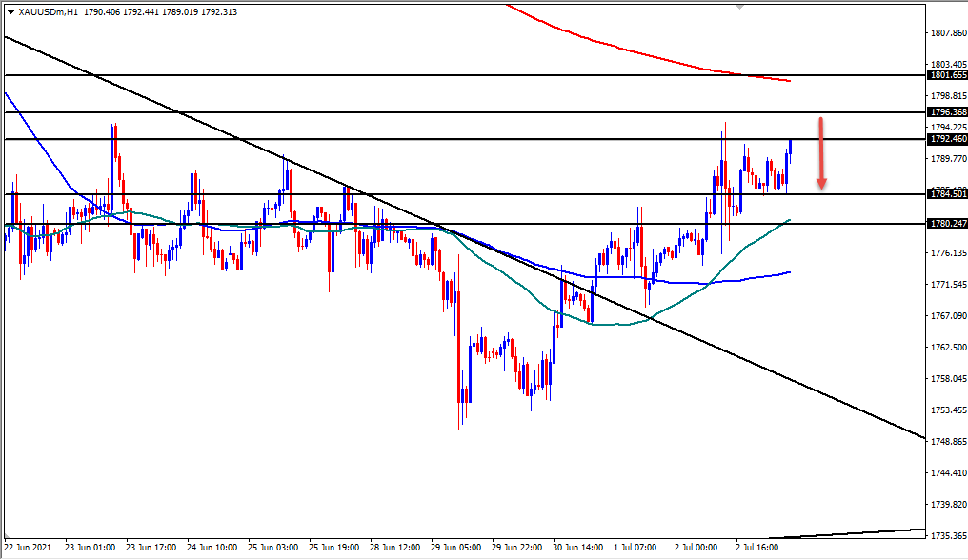Click the 23 Jun 17:00 time label
The height and width of the screenshot is (560, 968).
click(x=151, y=547)
